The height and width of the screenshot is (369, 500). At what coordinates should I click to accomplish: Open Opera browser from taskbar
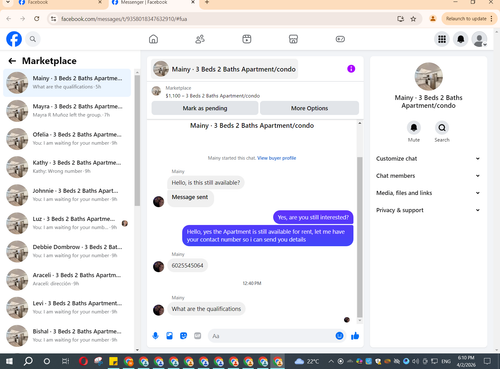pyautogui.click(x=83, y=361)
